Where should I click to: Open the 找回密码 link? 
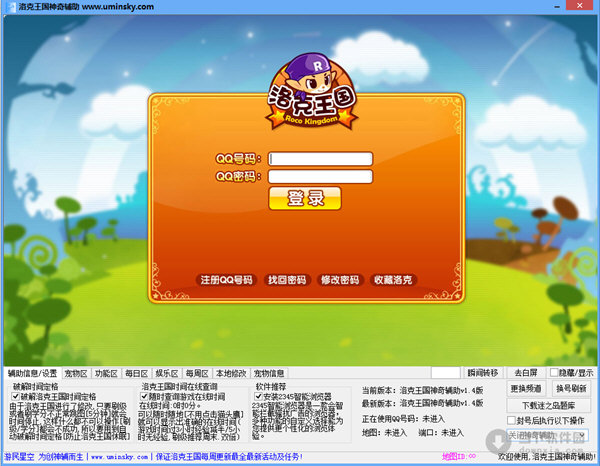pyautogui.click(x=287, y=280)
